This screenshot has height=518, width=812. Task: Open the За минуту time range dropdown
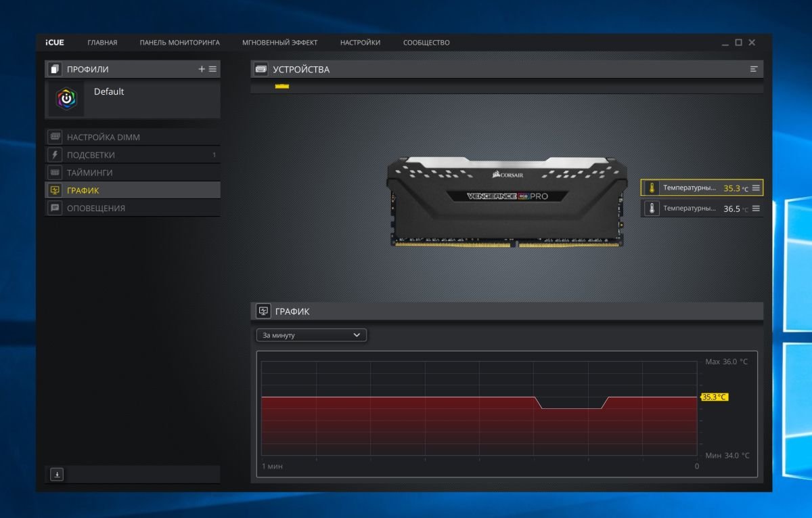coord(311,335)
